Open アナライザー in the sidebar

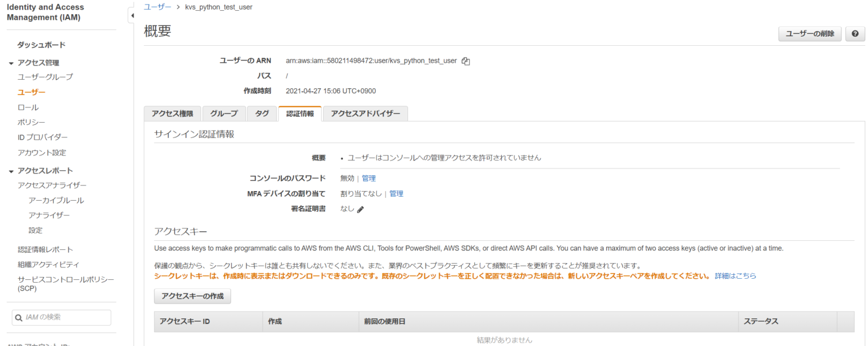[49, 215]
